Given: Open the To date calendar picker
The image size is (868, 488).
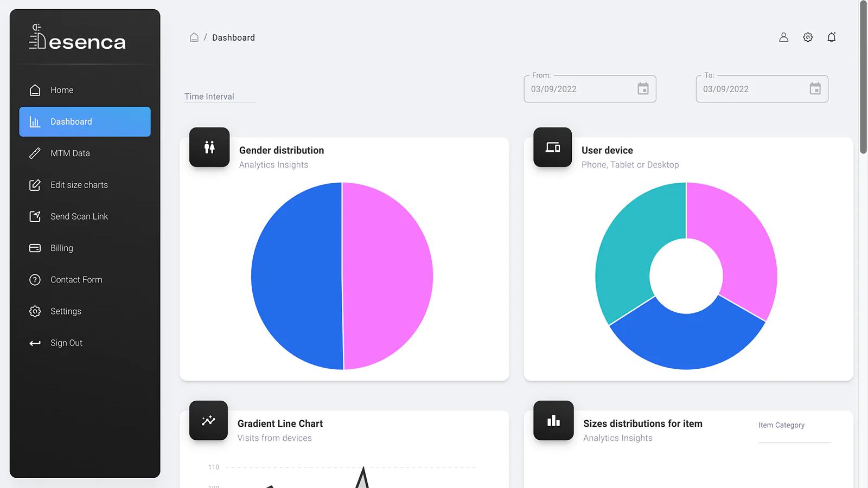Looking at the screenshot, I should tap(815, 88).
